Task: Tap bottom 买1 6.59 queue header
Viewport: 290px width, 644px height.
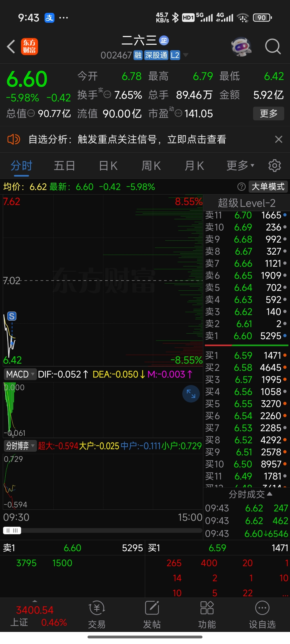Action: pyautogui.click(x=218, y=548)
